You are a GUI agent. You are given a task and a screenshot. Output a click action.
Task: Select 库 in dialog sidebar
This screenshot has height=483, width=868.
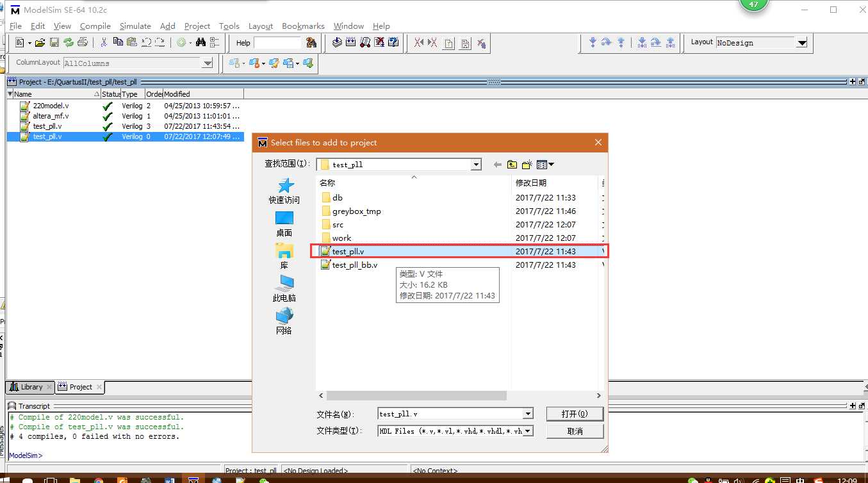[x=284, y=256]
